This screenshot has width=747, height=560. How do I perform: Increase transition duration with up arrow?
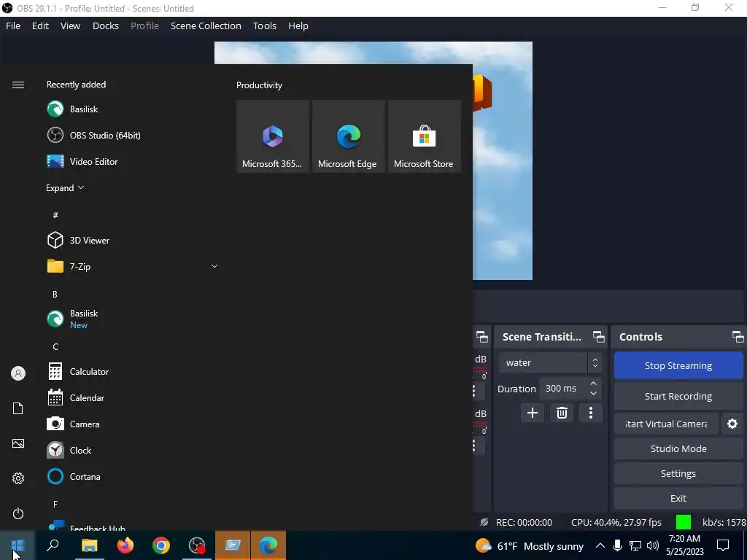pos(593,384)
